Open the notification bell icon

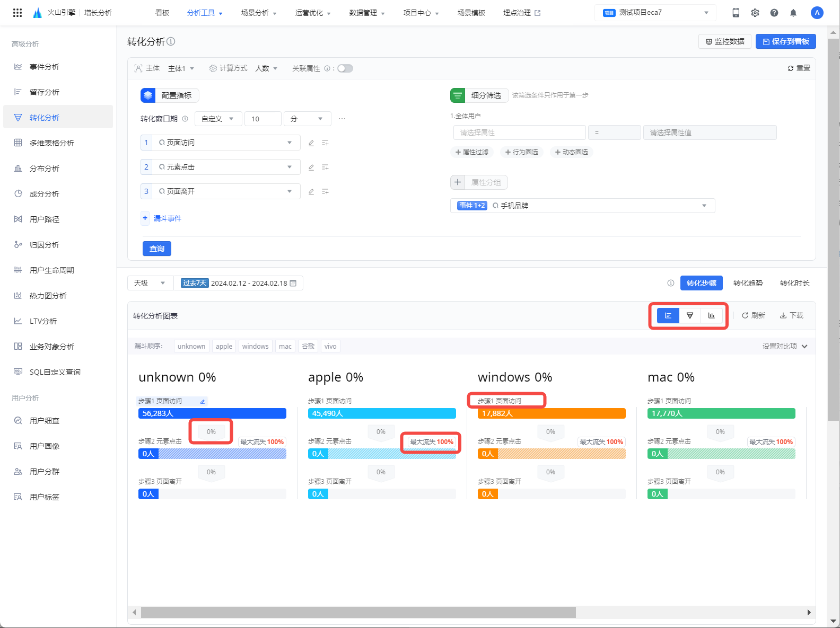pyautogui.click(x=793, y=13)
